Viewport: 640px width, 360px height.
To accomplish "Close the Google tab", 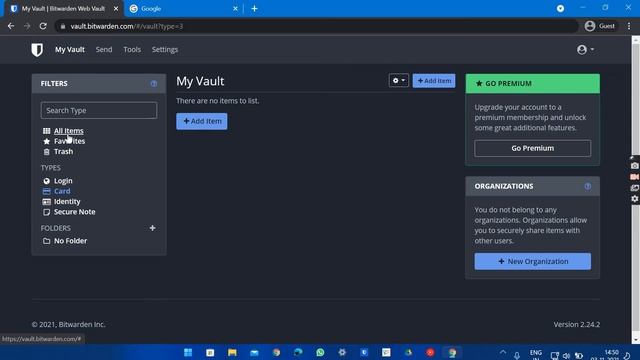I will point(235,9).
